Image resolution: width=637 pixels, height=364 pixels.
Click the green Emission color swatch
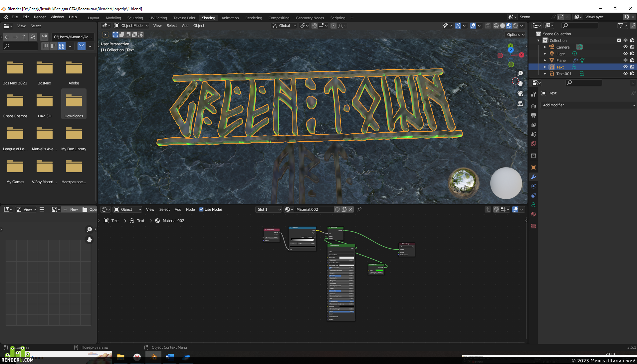tap(379, 270)
